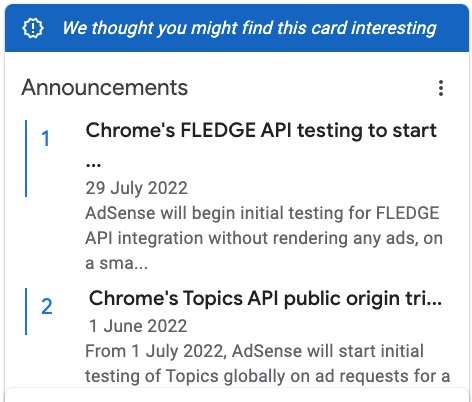Click the Announcements card heading
This screenshot has width=472, height=402.
coord(105,88)
